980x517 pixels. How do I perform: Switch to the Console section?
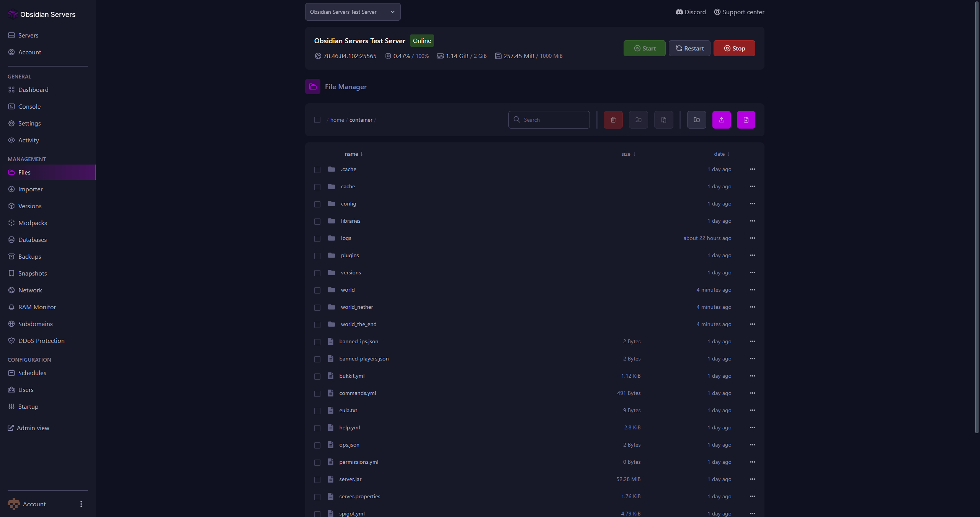click(x=29, y=106)
